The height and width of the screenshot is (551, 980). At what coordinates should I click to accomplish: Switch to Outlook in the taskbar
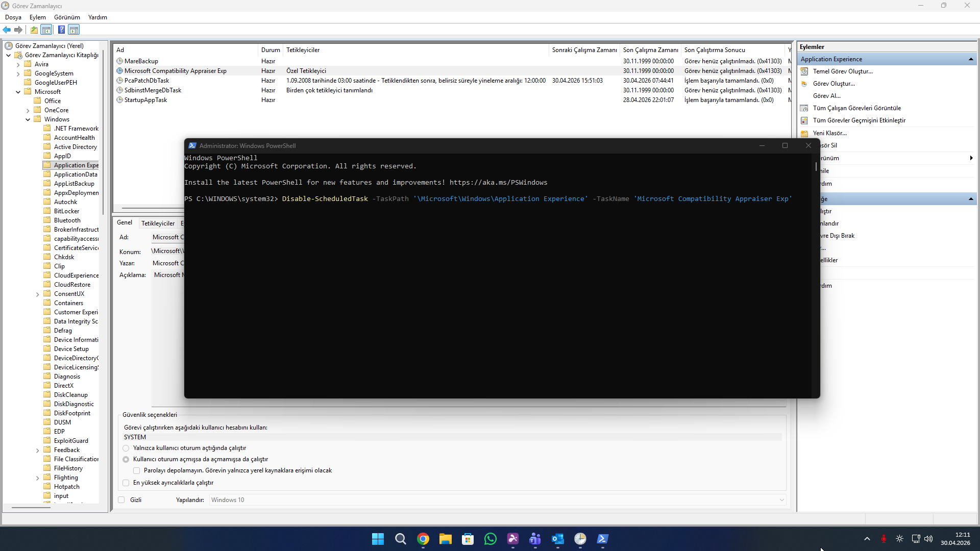coord(558,539)
